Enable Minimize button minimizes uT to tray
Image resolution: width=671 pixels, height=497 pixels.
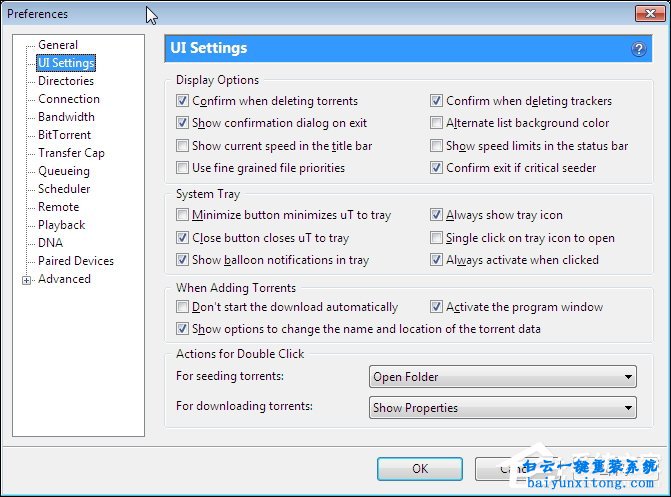(182, 215)
